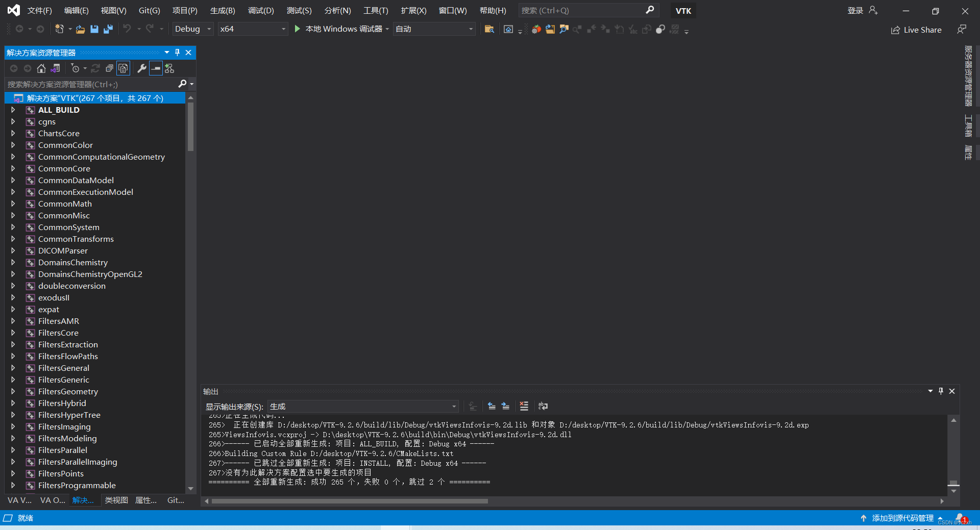Click the Find in Files folder icon
This screenshot has height=530, width=980.
(x=489, y=29)
